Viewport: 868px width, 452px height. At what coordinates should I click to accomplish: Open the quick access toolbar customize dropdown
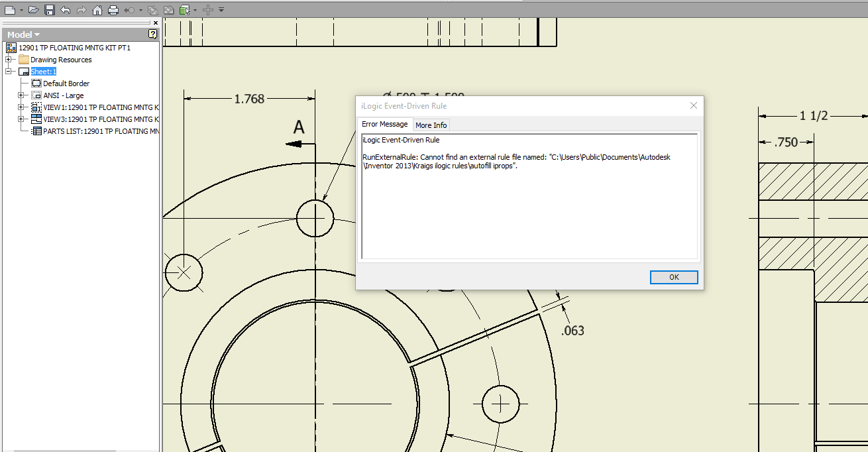coord(221,10)
